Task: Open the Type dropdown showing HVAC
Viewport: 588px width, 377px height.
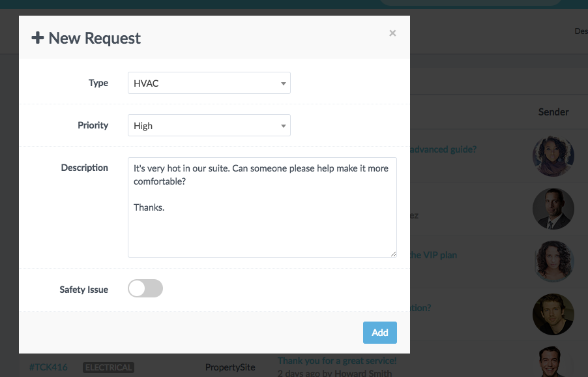Action: pos(209,83)
